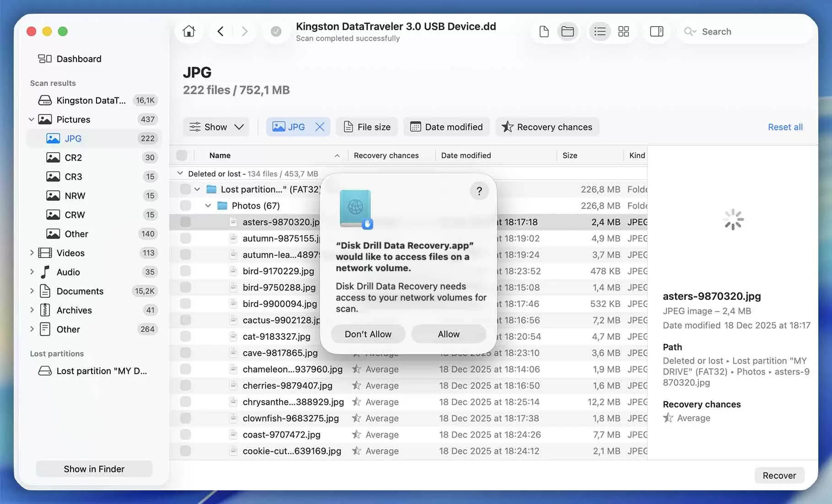
Task: Check the cherries-9879407.jpg checkbox
Action: pos(185,386)
